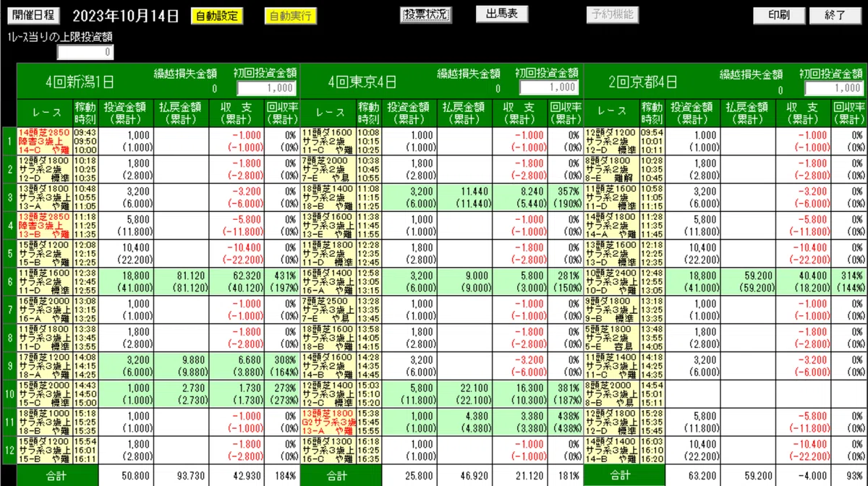
Task: Click the 381% recovery rate cell
Action: 565,393
